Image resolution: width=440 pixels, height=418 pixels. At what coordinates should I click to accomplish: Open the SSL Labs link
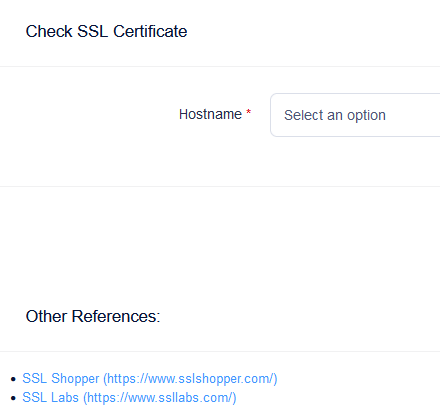pos(129,398)
